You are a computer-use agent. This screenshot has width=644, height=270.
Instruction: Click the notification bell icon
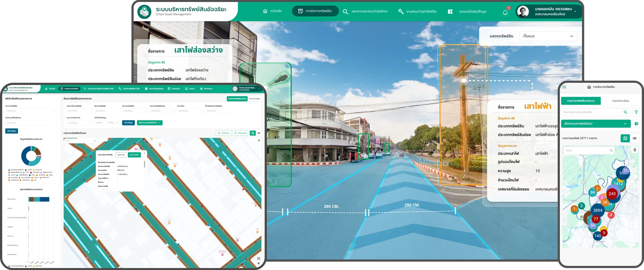[505, 12]
